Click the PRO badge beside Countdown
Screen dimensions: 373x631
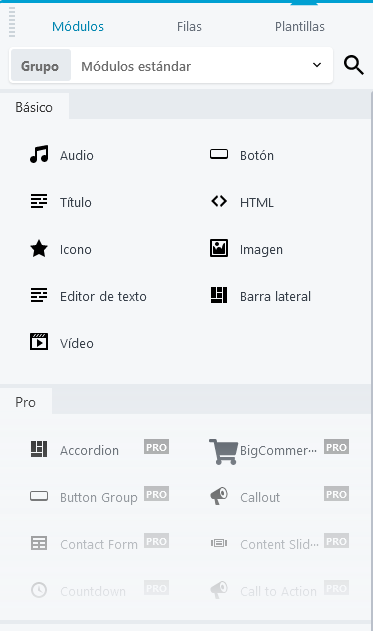click(157, 588)
